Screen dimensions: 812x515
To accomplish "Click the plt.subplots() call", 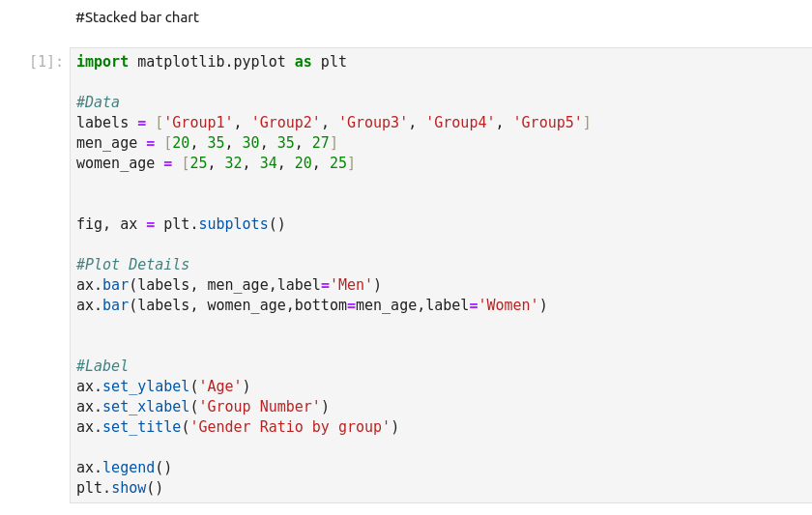I will pyautogui.click(x=224, y=224).
